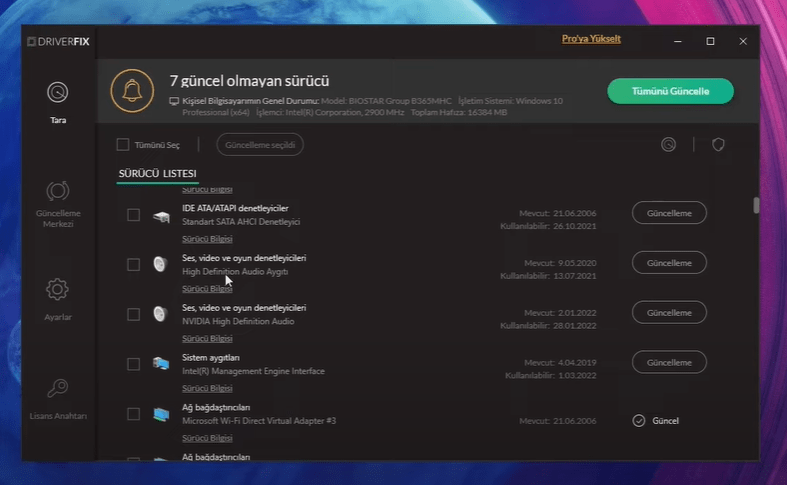Open Sürücü Bilgisi for Intel Management Engine
This screenshot has height=485, width=787.
coord(207,388)
